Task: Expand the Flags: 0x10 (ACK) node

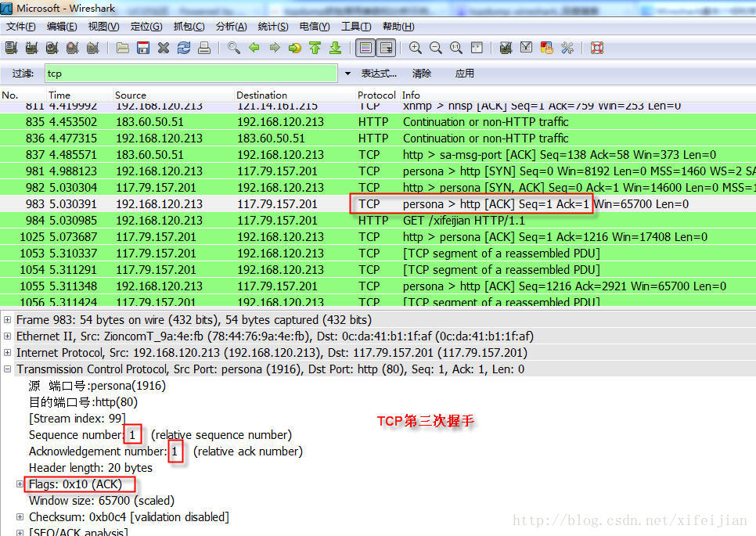Action: [20, 484]
